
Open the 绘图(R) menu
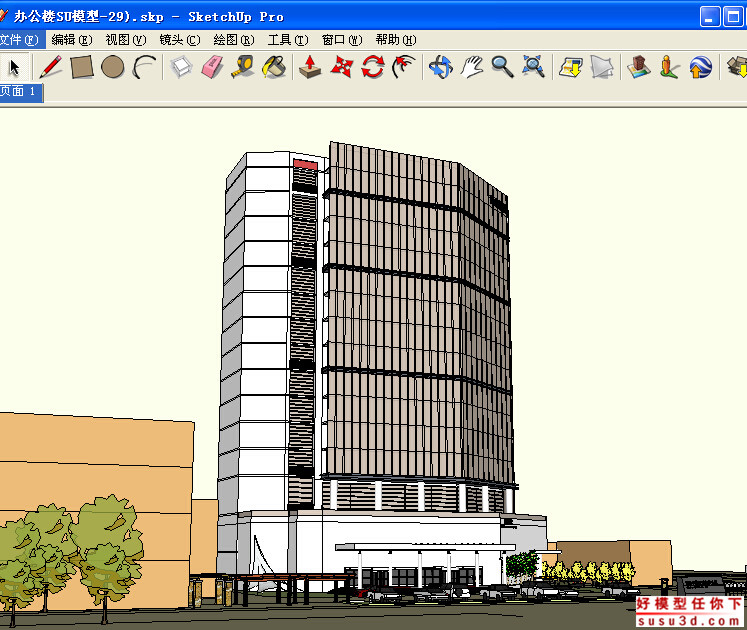click(x=234, y=40)
